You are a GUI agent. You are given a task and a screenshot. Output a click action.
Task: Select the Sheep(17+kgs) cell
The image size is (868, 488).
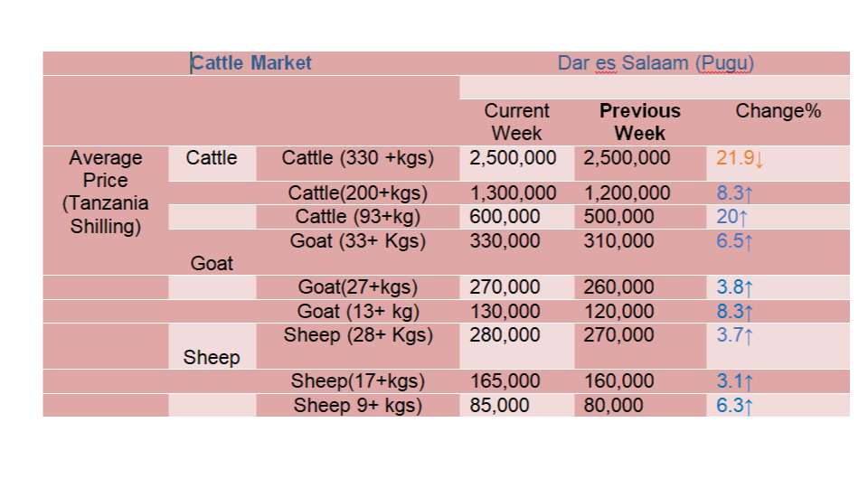pyautogui.click(x=358, y=381)
